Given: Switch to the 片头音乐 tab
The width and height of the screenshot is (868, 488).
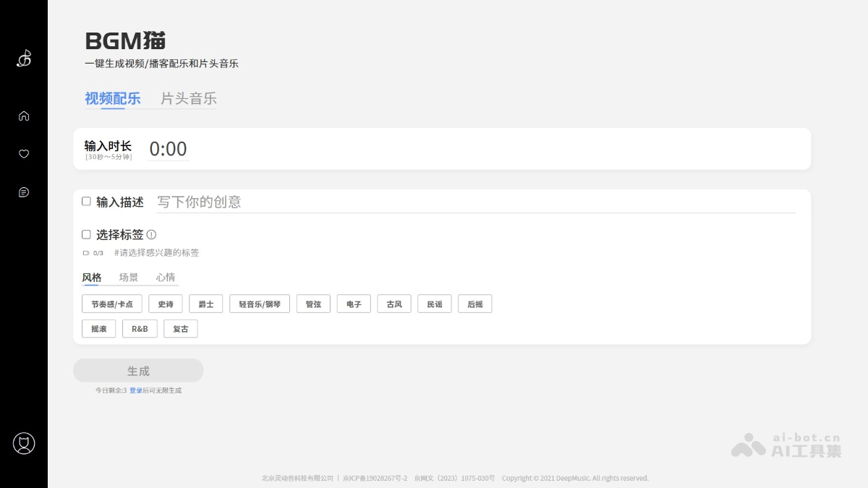Looking at the screenshot, I should click(x=188, y=99).
